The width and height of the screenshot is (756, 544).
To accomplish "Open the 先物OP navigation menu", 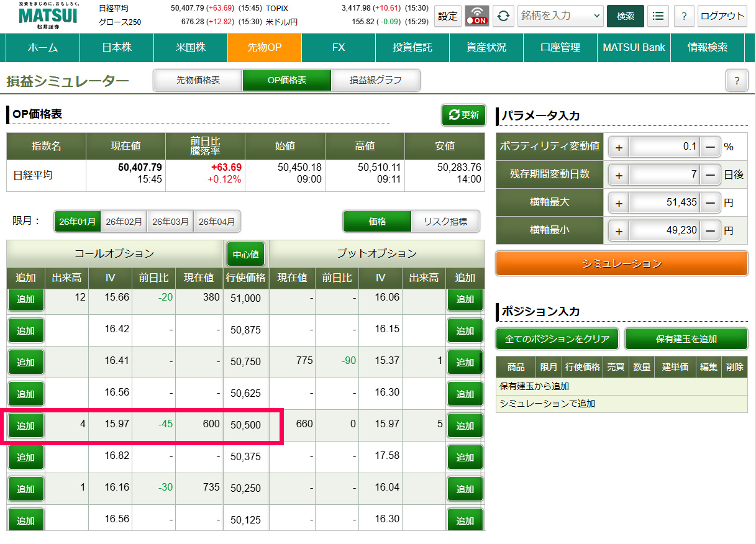I will pyautogui.click(x=264, y=48).
